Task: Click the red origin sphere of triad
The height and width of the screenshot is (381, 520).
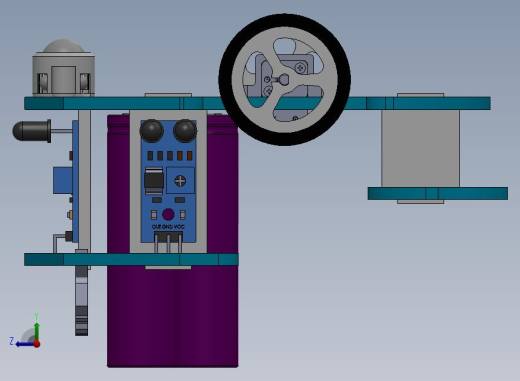Action: click(37, 344)
